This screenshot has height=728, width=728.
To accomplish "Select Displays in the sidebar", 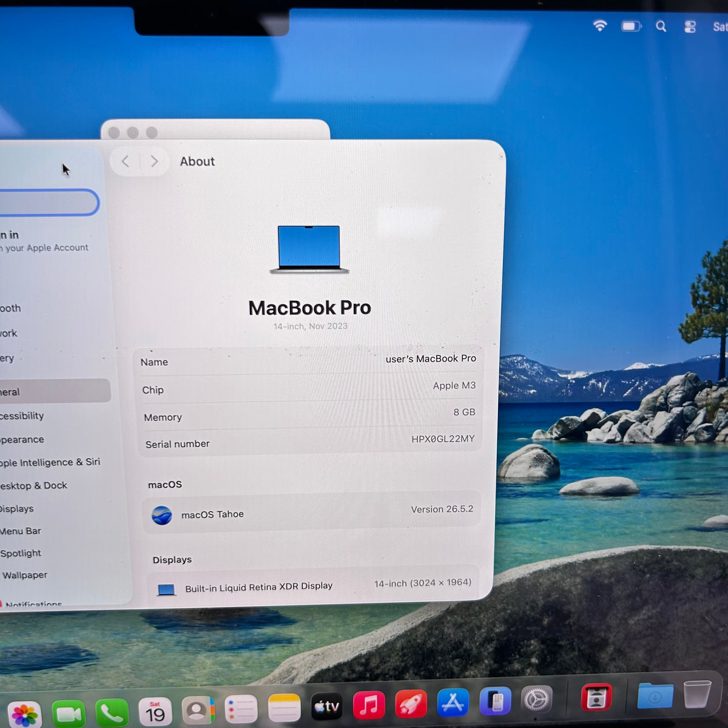I will (17, 508).
